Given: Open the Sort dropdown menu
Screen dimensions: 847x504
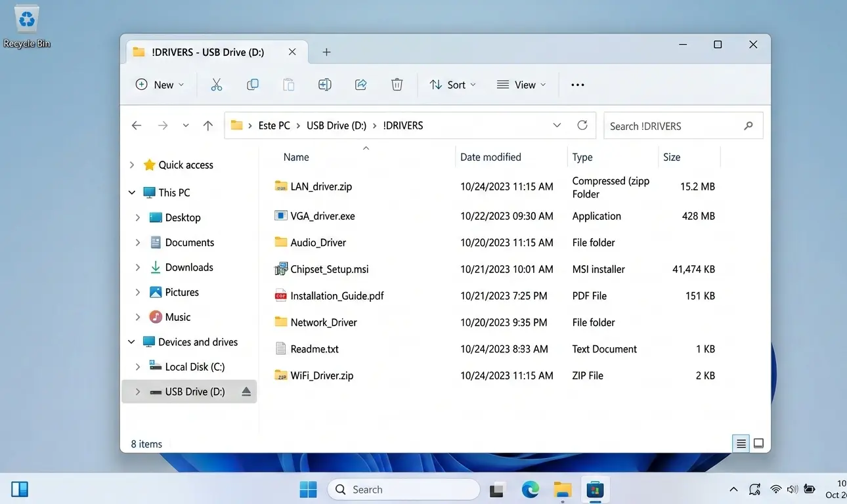Looking at the screenshot, I should click(x=452, y=85).
